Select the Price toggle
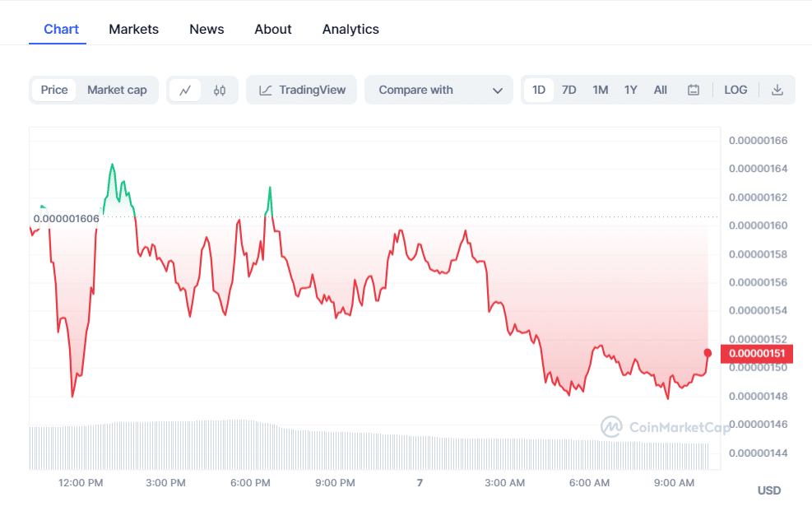Screen dimensions: 812x511 (53, 90)
